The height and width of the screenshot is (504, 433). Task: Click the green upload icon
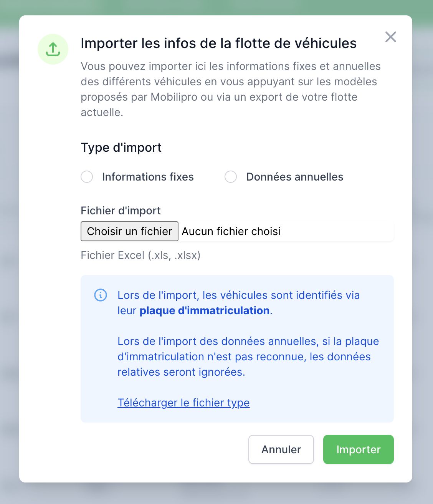53,49
